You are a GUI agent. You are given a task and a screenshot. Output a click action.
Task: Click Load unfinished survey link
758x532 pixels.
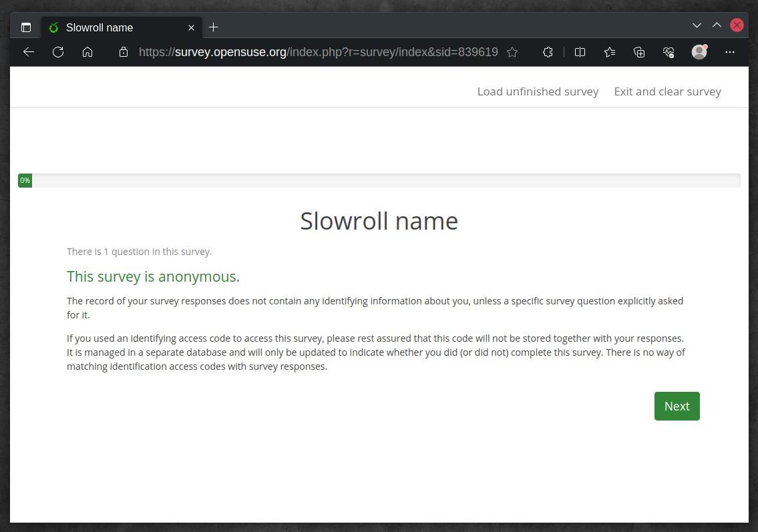click(538, 92)
